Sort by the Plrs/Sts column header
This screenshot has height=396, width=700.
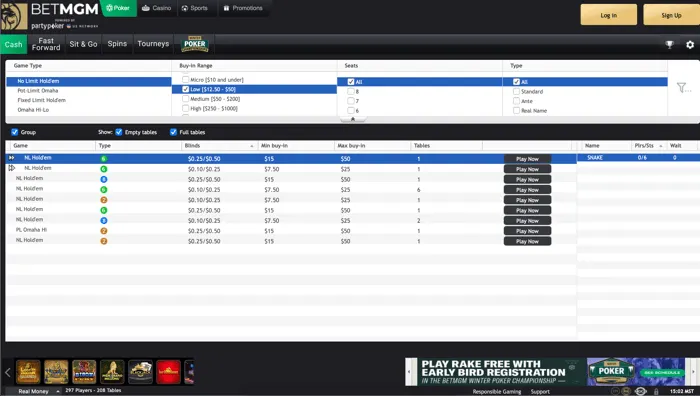648,146
